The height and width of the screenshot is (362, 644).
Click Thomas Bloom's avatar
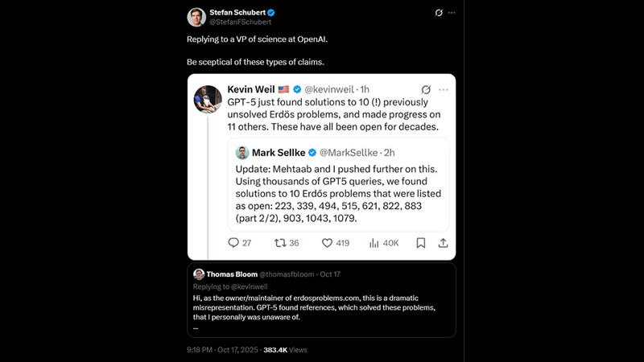[x=199, y=274]
